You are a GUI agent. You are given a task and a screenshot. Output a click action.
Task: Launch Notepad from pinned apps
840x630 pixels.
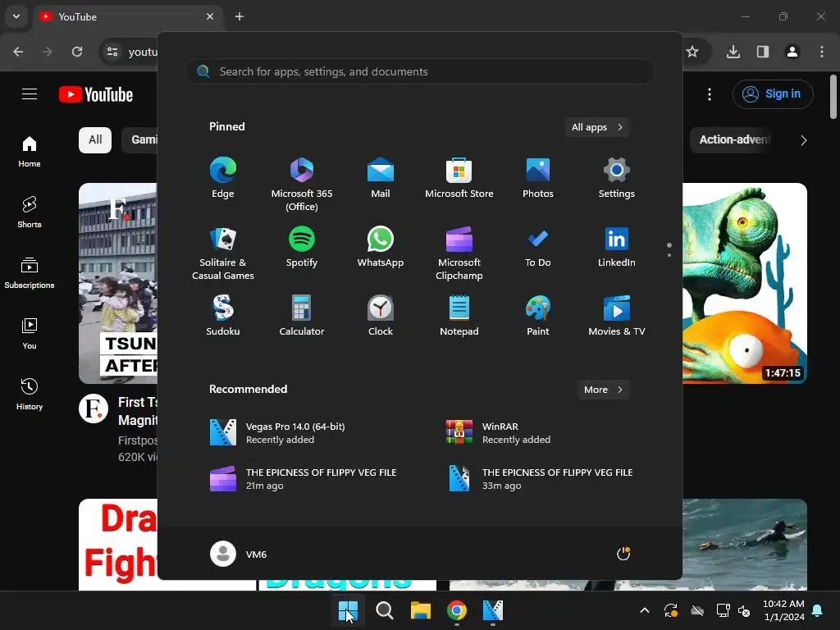(x=459, y=316)
